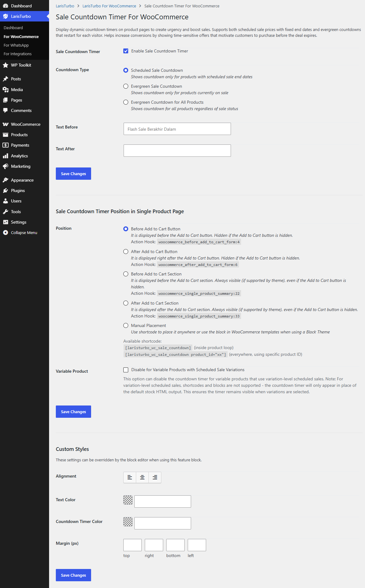This screenshot has width=365, height=588.
Task: Click the Dashboard gauge icon in sidebar
Action: point(6,6)
